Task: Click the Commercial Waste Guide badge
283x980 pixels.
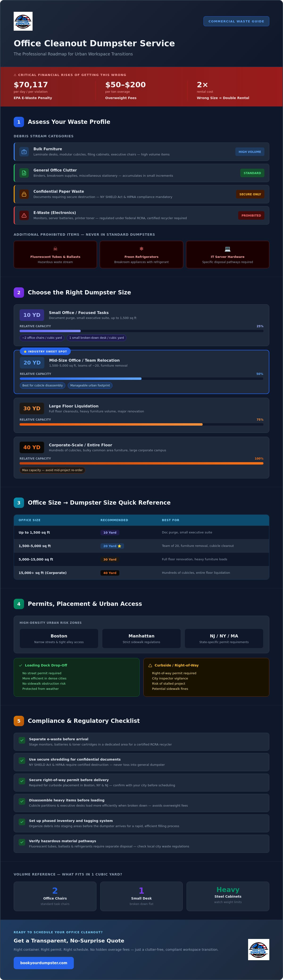Action: coord(236,21)
